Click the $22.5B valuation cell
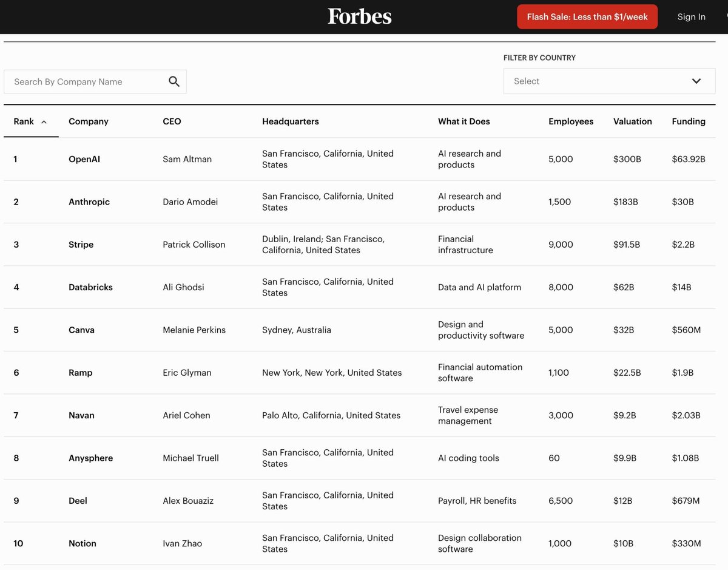The width and height of the screenshot is (728, 570). pyautogui.click(x=627, y=373)
